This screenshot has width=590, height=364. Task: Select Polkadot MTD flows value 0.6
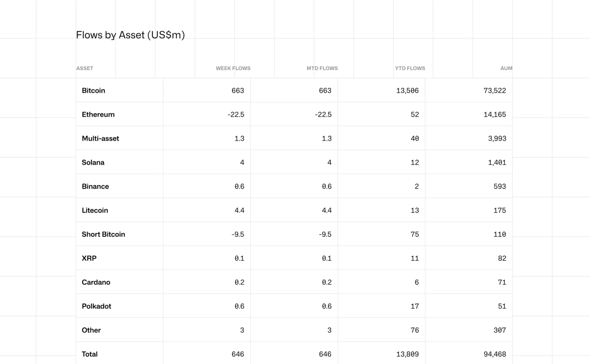326,306
